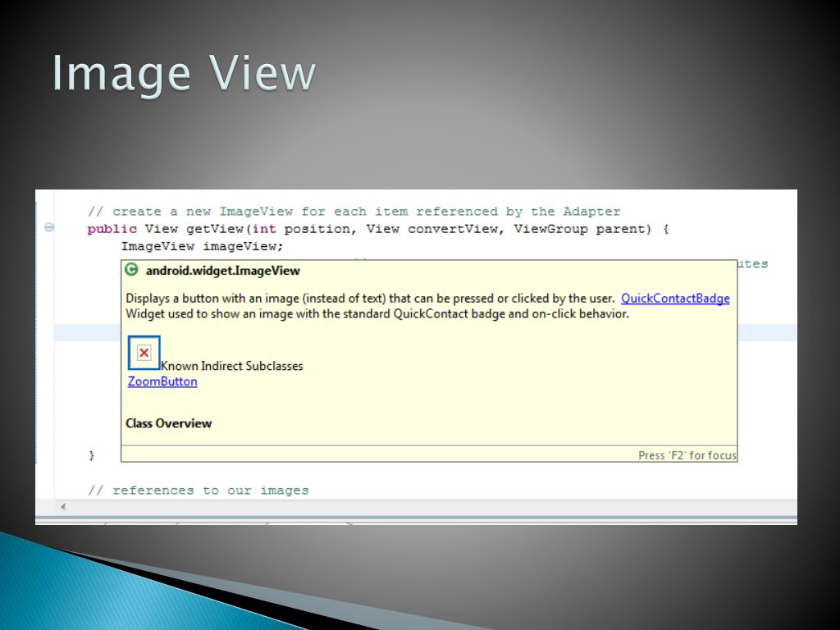The image size is (840, 630).
Task: Click the "Known Indirect Subclasses" text
Action: click(x=232, y=366)
